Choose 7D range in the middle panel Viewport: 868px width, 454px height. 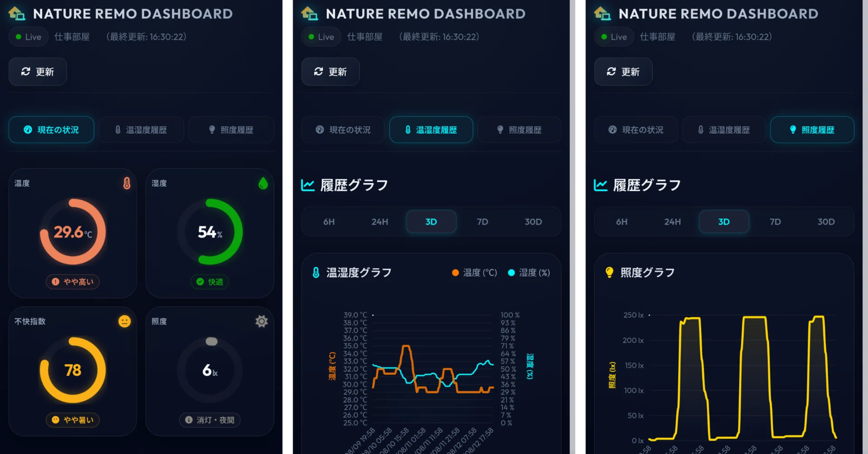(482, 222)
